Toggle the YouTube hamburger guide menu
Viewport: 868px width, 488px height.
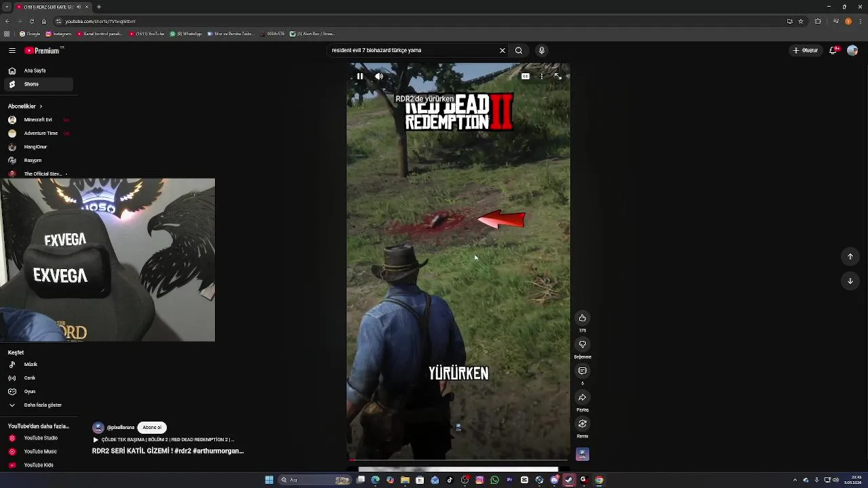coord(12,50)
